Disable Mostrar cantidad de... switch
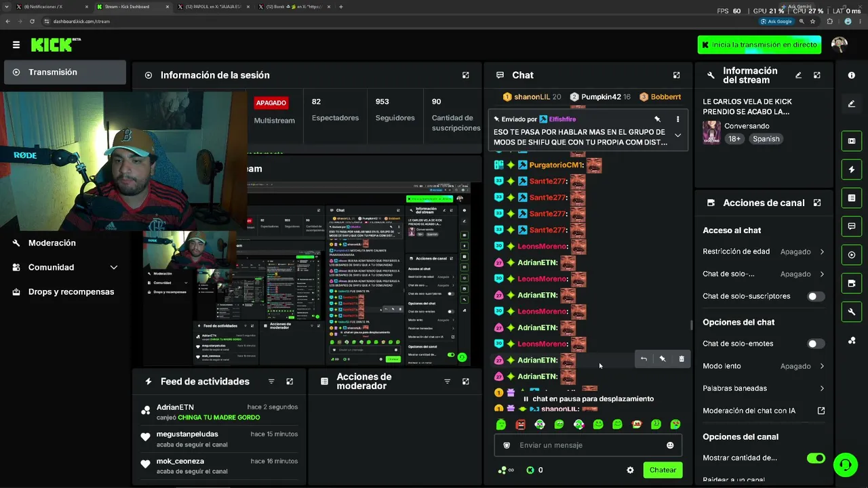868x488 pixels. pos(816,458)
